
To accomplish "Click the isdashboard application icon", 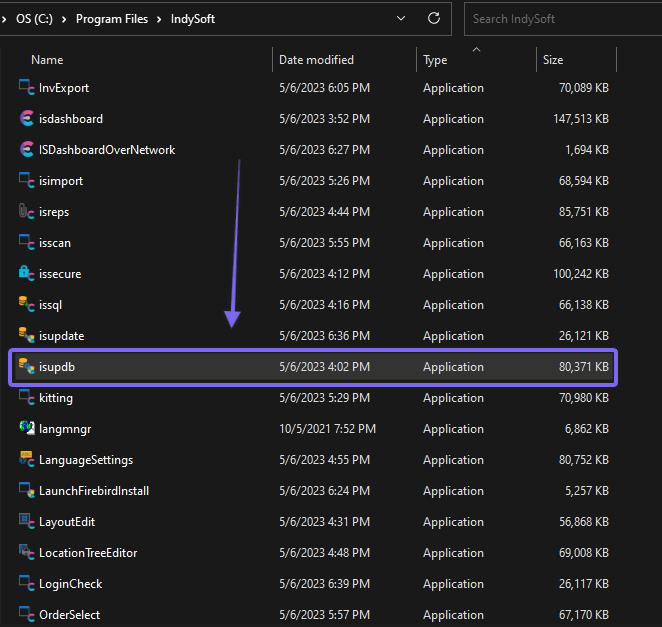I will click(27, 119).
